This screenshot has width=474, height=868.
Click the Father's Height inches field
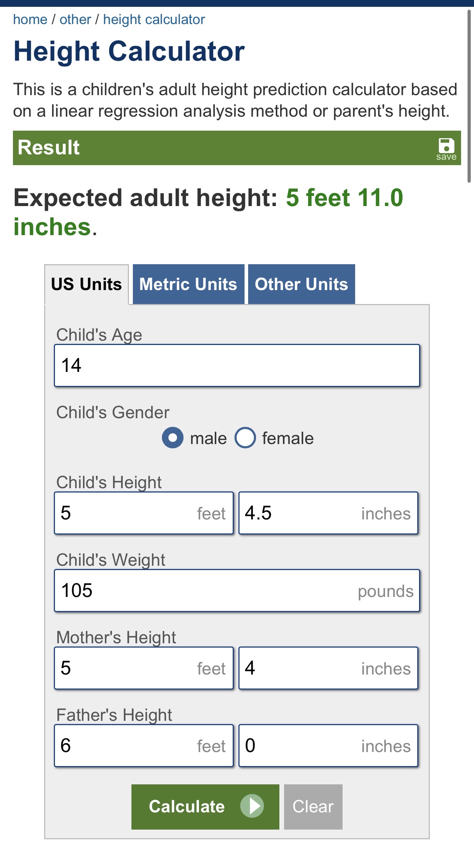(x=328, y=746)
